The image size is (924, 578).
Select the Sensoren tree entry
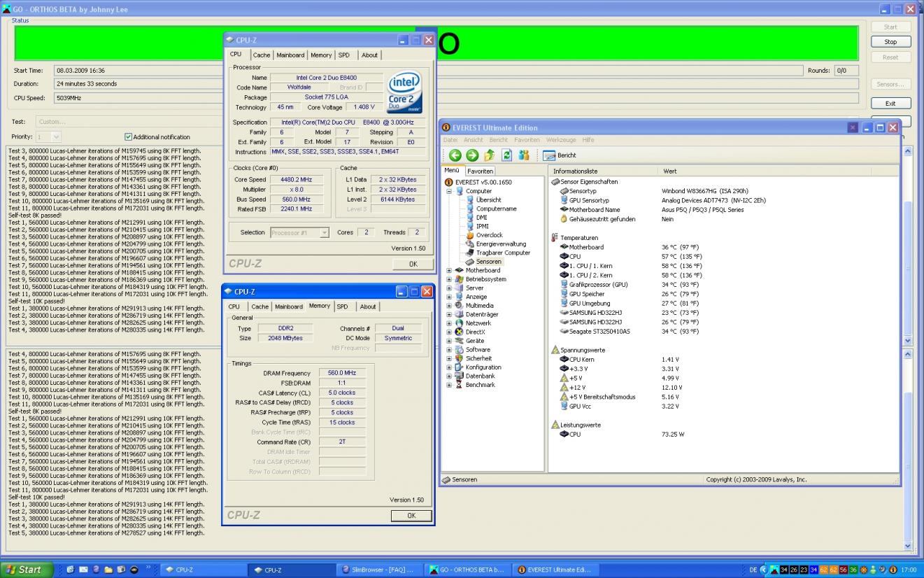click(488, 262)
